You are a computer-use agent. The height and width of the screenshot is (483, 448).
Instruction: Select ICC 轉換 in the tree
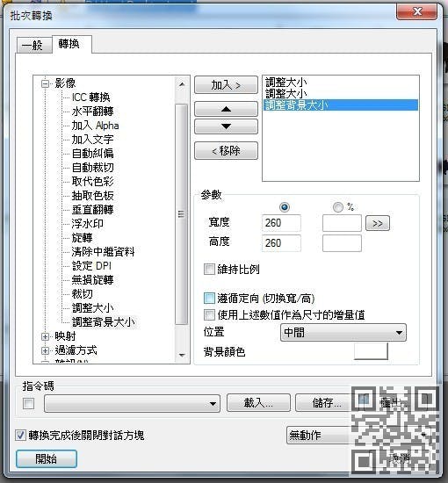pyautogui.click(x=90, y=97)
